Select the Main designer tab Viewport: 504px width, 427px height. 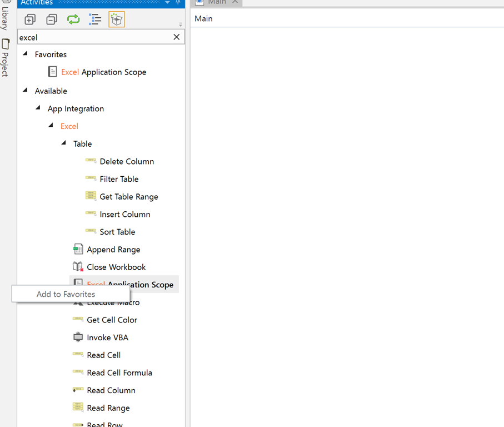point(217,2)
